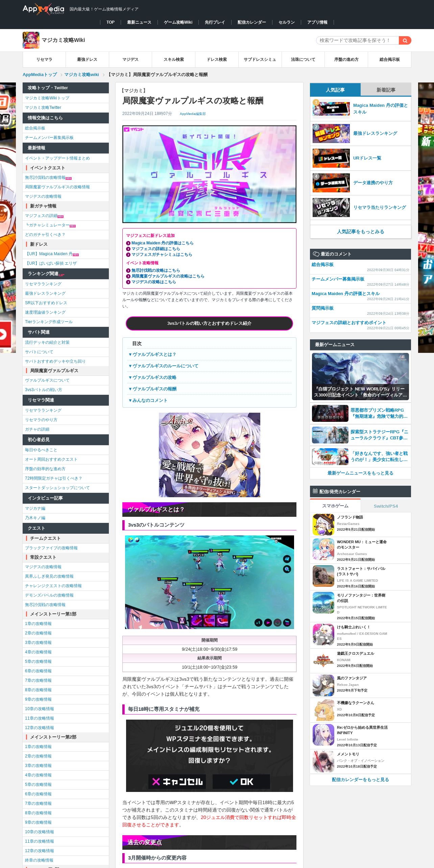Click the 罪悪都市プリズン news thumbnail
Screen dimensions: 434x868
[x=330, y=413]
